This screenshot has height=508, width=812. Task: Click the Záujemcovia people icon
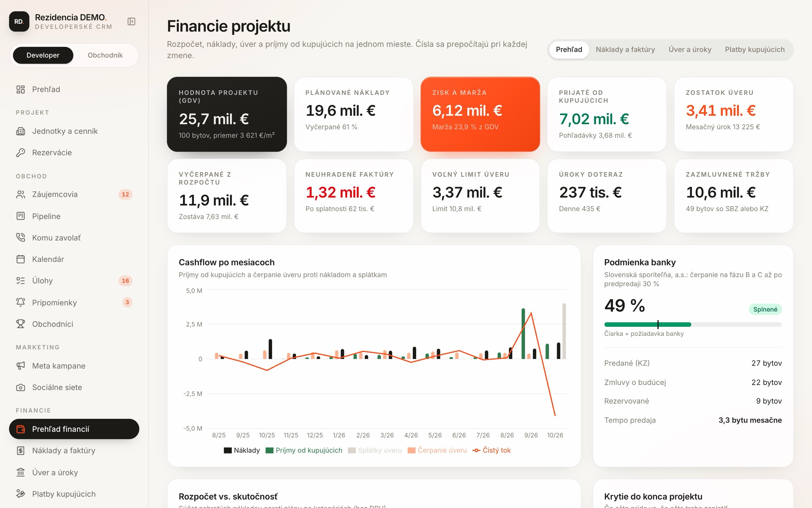21,194
